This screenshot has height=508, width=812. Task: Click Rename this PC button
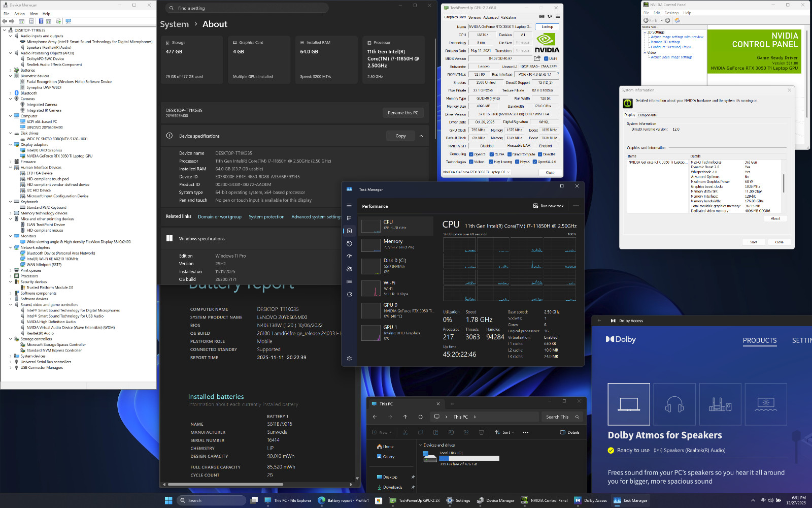click(403, 113)
